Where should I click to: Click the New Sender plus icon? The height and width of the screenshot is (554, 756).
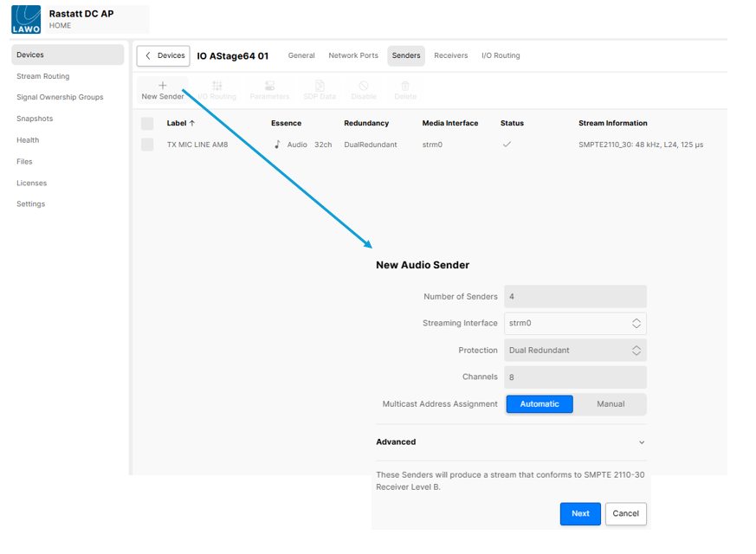click(x=162, y=86)
